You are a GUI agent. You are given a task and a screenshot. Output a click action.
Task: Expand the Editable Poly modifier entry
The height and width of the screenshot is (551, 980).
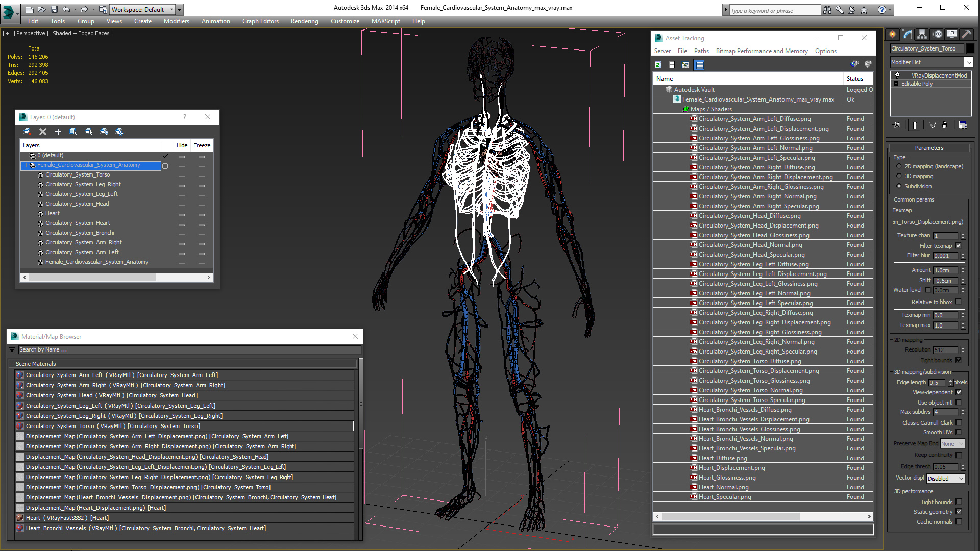896,84
